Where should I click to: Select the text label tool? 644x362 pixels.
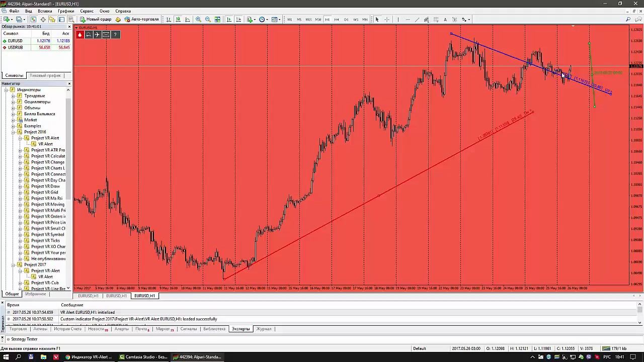pos(455,20)
